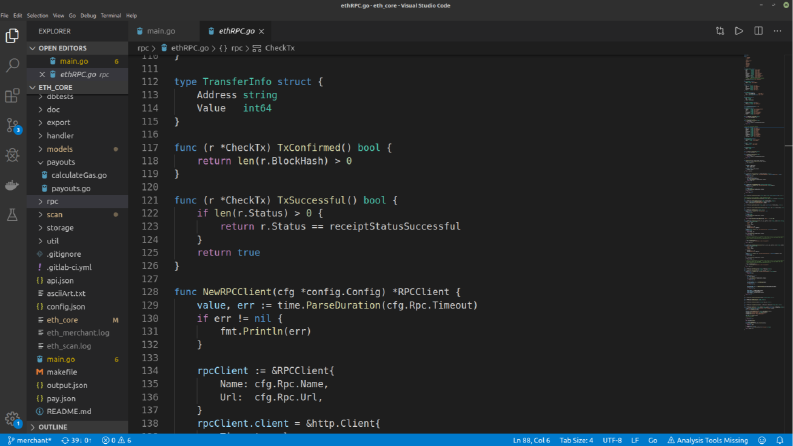The image size is (793, 446).
Task: Close the ethRPC.go tab
Action: pyautogui.click(x=261, y=31)
